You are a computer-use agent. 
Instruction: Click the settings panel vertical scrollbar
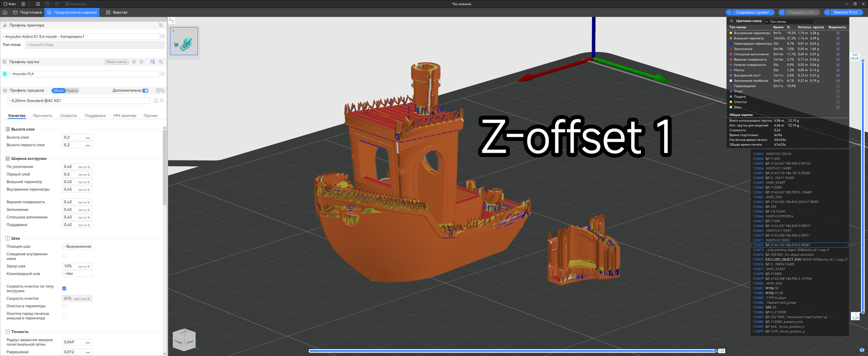click(x=164, y=168)
